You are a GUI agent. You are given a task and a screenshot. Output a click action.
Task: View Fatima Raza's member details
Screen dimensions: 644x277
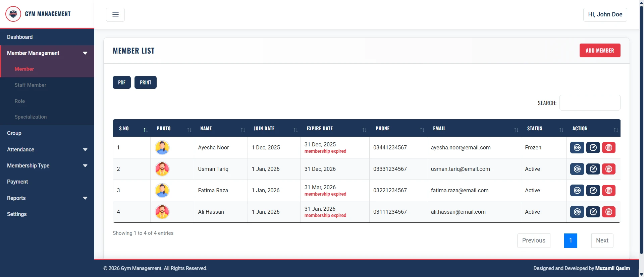pyautogui.click(x=577, y=190)
